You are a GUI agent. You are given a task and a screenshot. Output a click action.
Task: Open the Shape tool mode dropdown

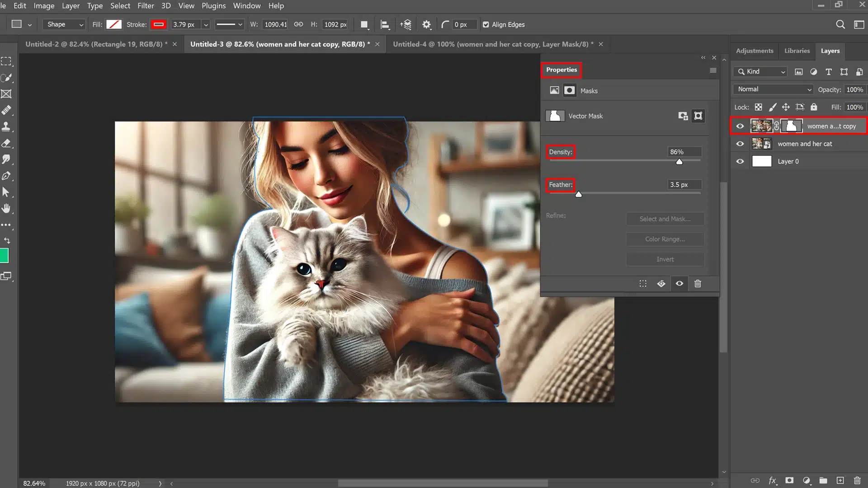point(64,24)
